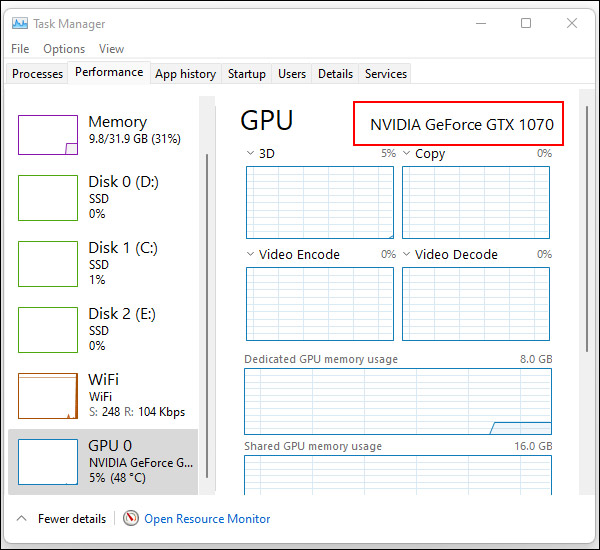Click the 9.8/31.9 GB (31%) memory text
600x550 pixels.
pyautogui.click(x=134, y=139)
